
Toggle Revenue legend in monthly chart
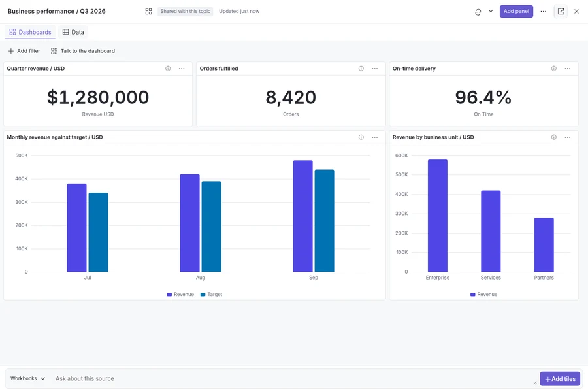coord(180,295)
